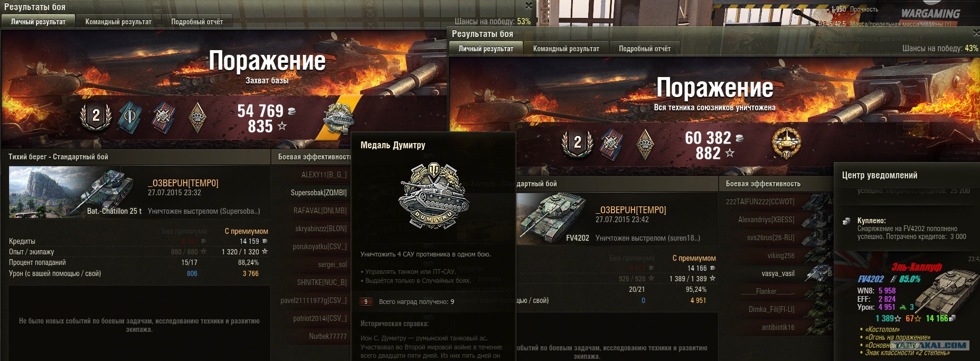Click player name _O3BEPUH[TEMPO] in left window
Image resolution: width=980 pixels, height=361 pixels.
tap(183, 183)
